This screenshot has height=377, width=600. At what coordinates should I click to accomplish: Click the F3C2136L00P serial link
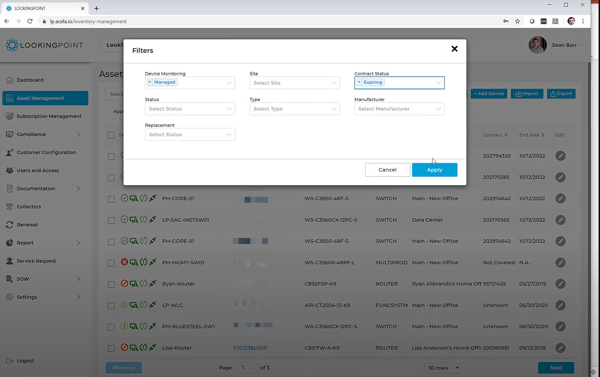(x=250, y=348)
